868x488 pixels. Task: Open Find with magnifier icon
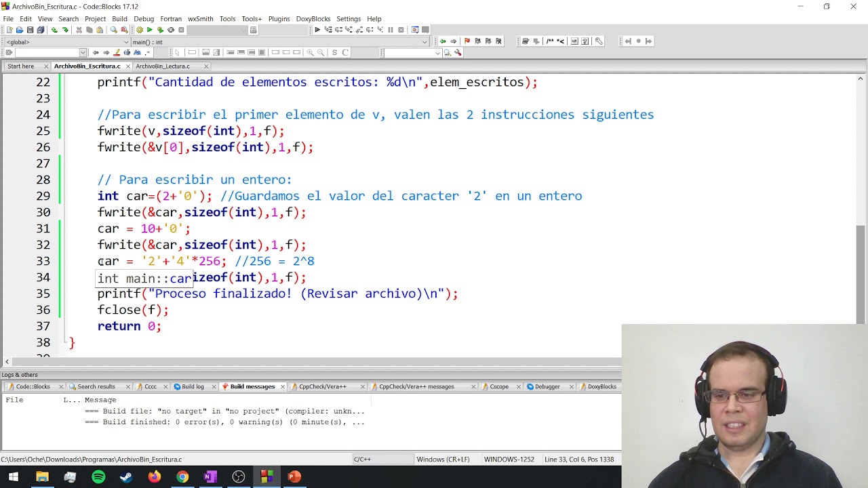tap(113, 30)
